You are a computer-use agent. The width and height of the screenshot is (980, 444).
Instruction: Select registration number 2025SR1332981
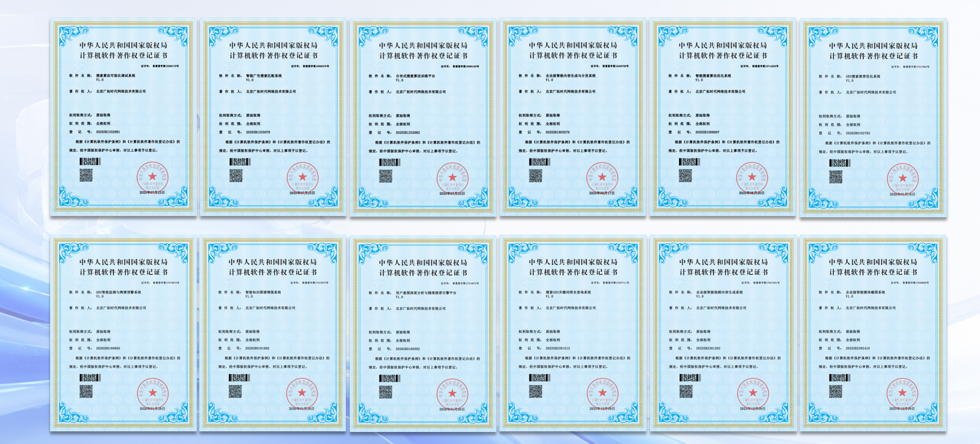point(108,132)
